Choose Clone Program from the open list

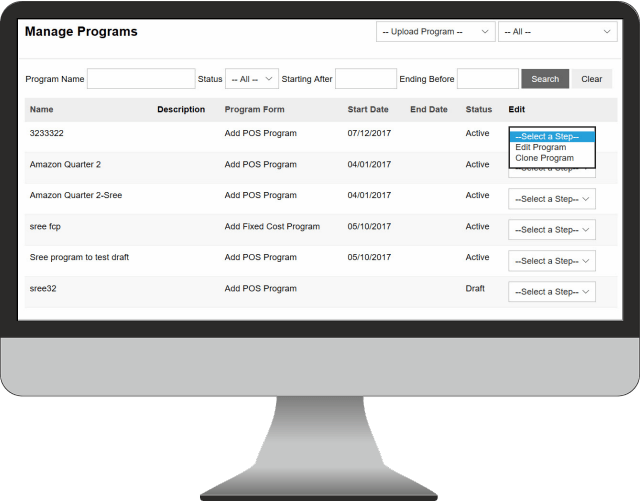pos(544,158)
